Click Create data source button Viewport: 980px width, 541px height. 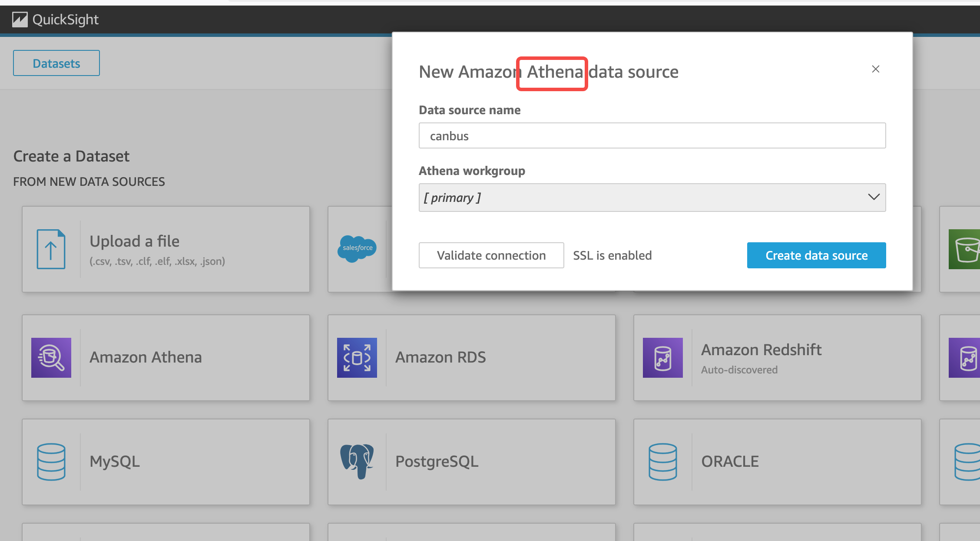(816, 255)
